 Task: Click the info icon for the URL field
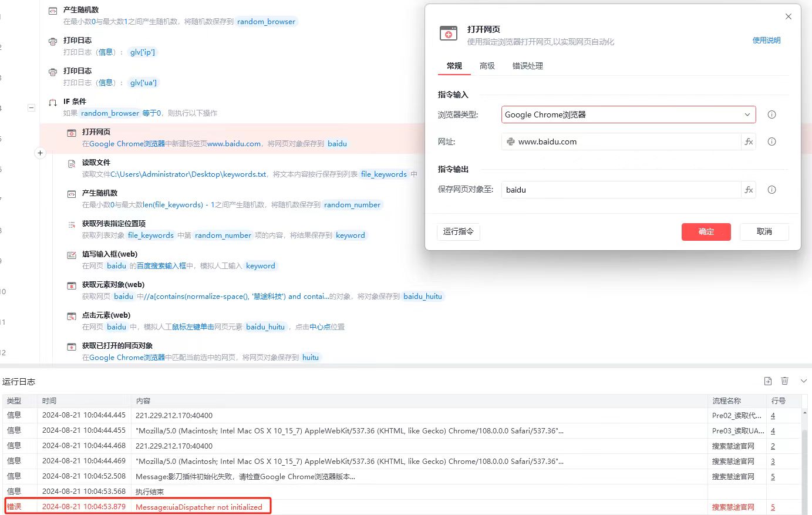tap(771, 142)
